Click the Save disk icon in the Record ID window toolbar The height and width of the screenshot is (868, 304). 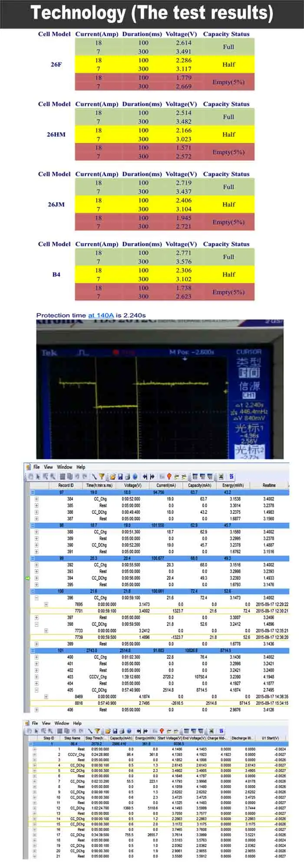coord(120,477)
